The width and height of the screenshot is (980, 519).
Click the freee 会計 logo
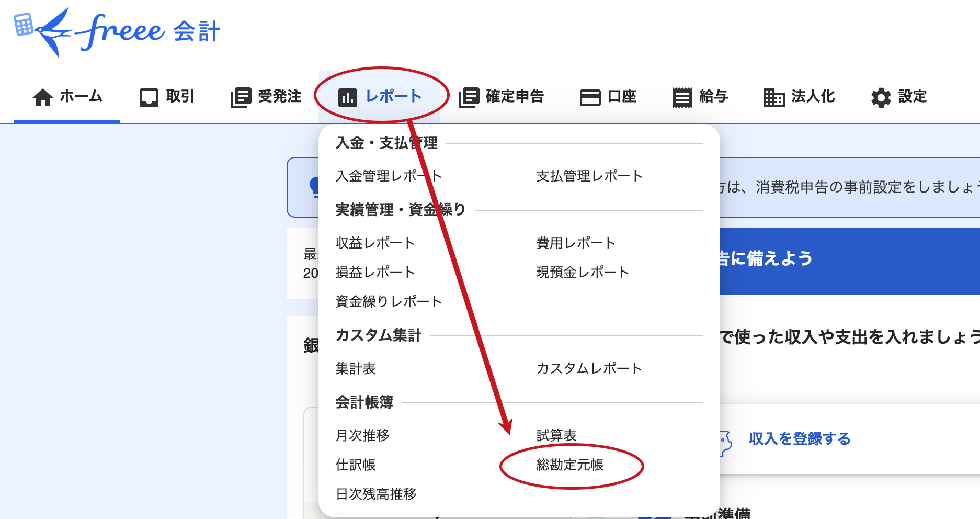pos(116,32)
